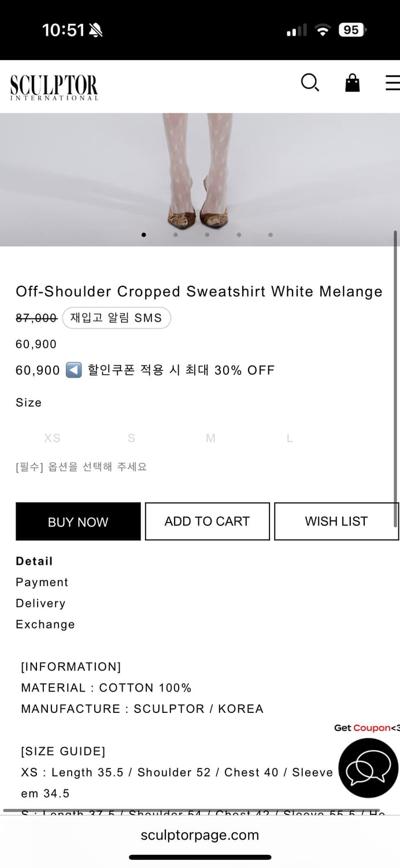This screenshot has height=868, width=400.
Task: Open the Exchange info tab
Action: [45, 624]
